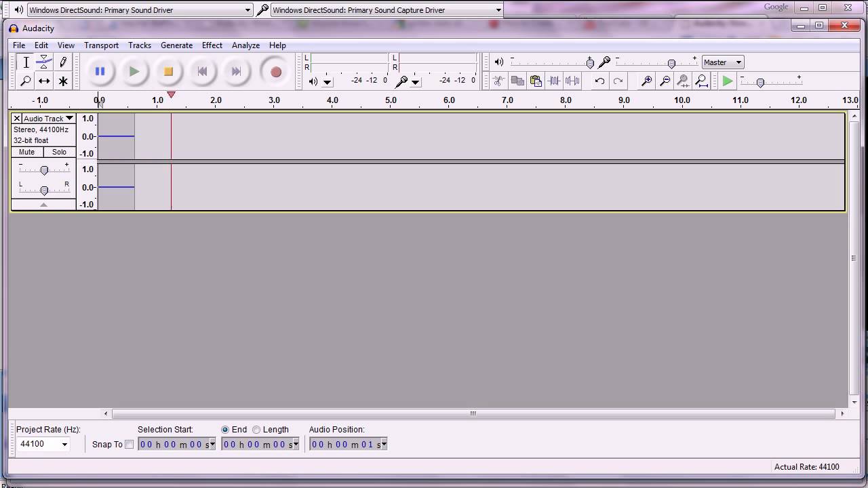Click the Trim audio icon
This screenshot has height=488, width=868.
[x=554, y=81]
